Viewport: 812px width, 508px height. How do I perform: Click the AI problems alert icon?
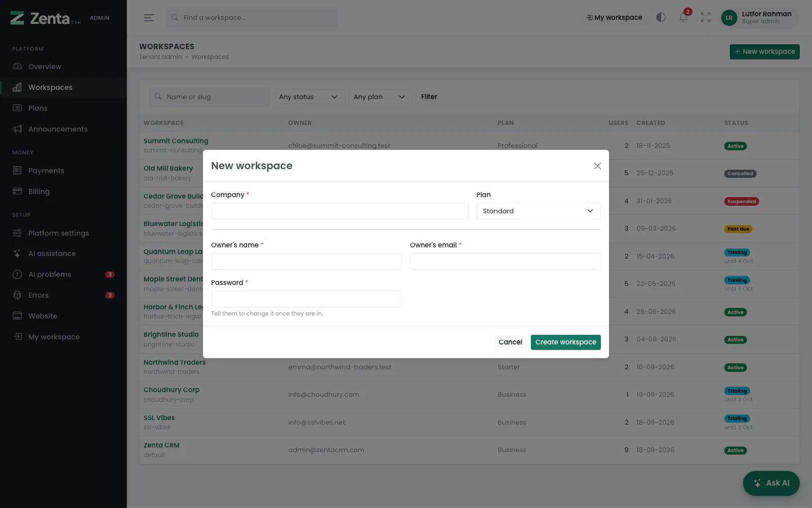click(17, 274)
